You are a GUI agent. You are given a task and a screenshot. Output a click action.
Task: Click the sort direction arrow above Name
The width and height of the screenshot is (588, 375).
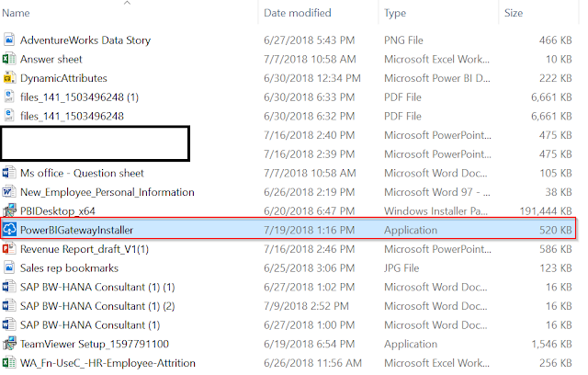pos(127,3)
